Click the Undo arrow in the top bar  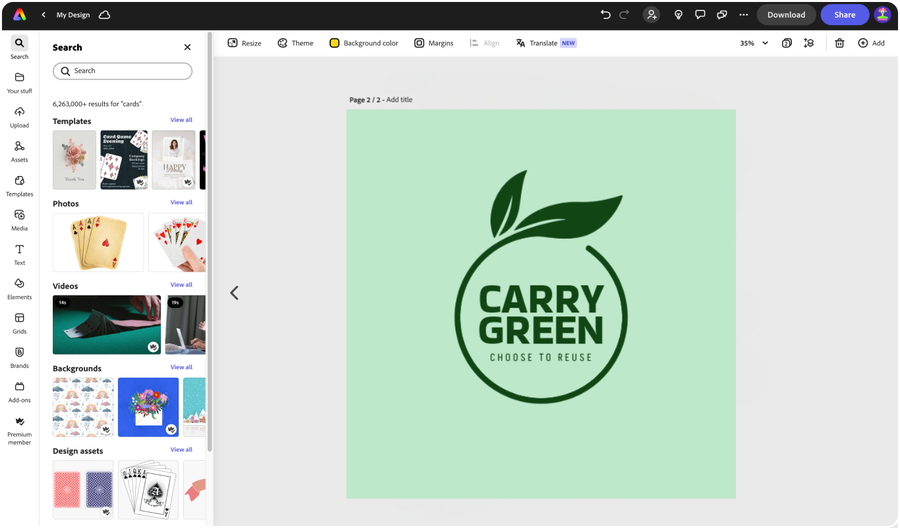click(605, 15)
